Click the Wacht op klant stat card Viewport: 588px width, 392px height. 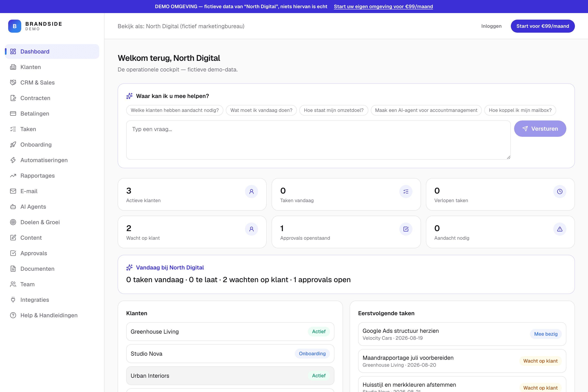point(192,232)
